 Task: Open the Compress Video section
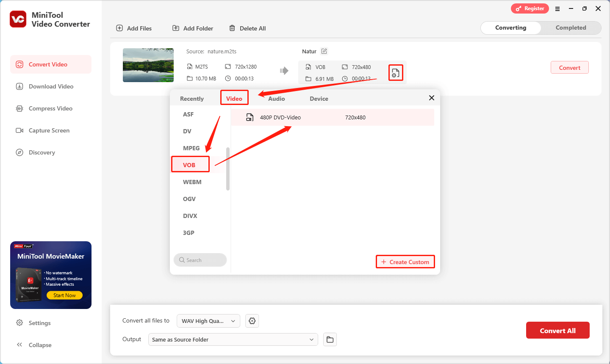coord(51,108)
